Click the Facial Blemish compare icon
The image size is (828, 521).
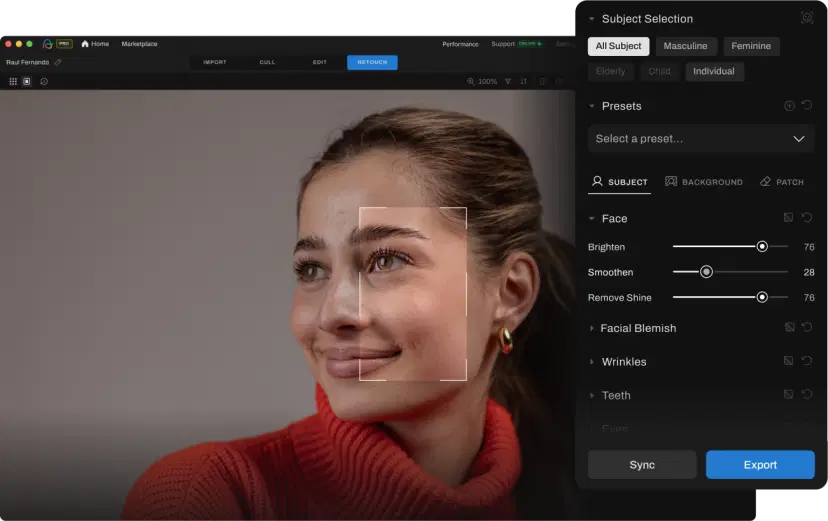point(789,327)
